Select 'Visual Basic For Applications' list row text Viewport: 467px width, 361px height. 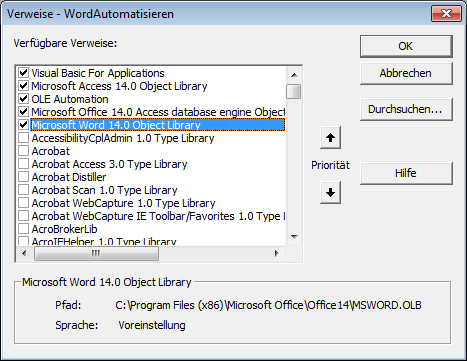coord(98,73)
